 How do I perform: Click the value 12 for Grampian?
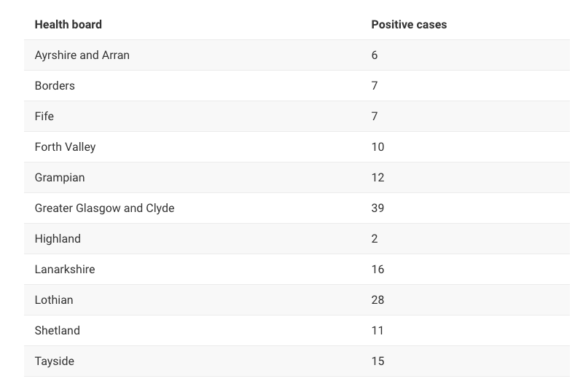[x=377, y=177]
